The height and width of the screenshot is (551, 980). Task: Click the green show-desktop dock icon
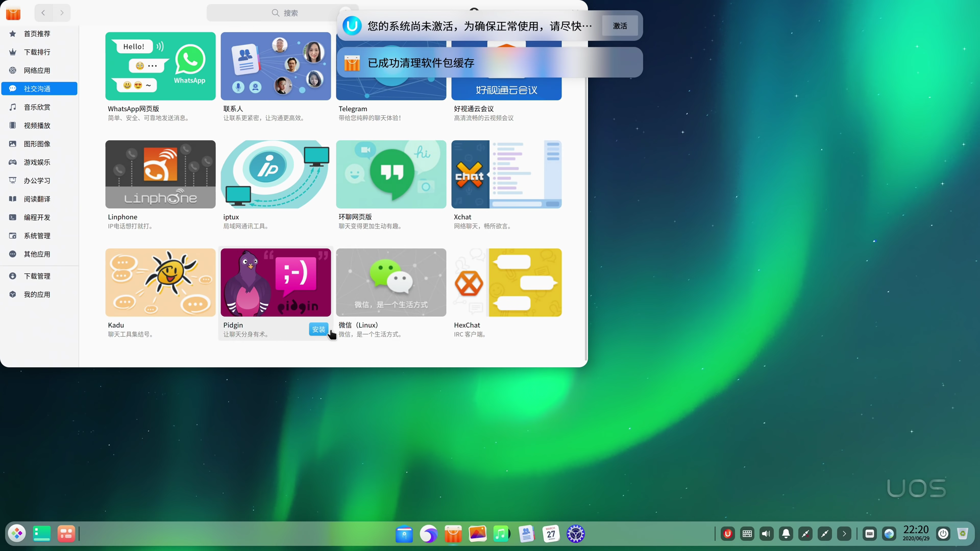tap(42, 534)
